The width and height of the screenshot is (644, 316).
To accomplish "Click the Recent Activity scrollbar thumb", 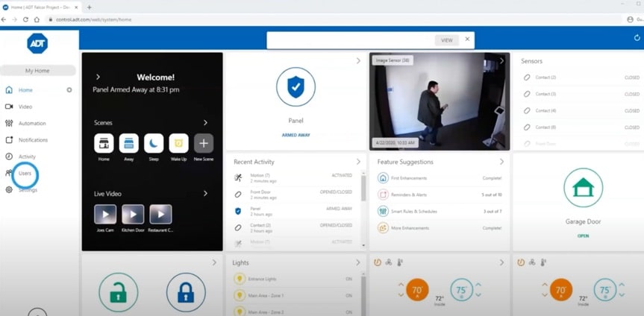I will (x=363, y=189).
